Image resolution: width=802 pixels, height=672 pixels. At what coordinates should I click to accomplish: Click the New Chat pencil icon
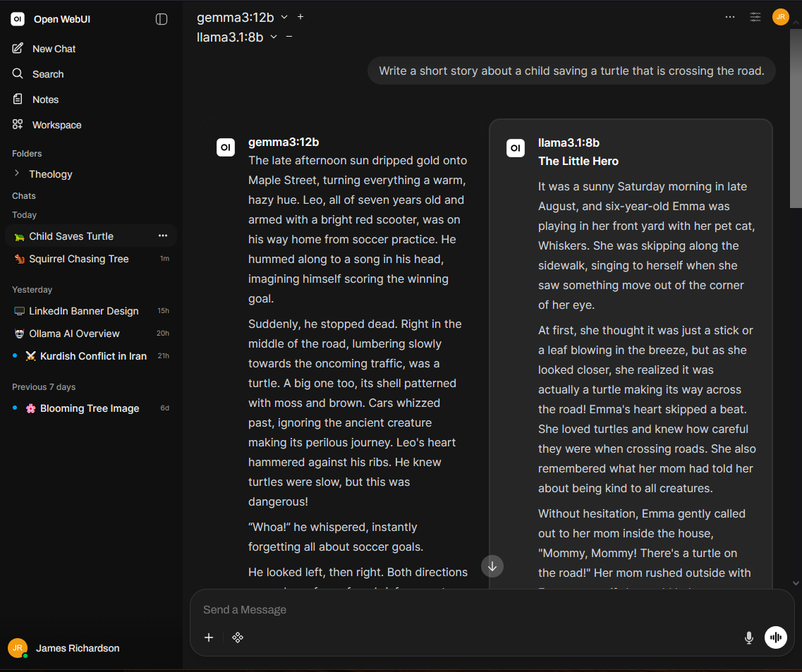(18, 48)
